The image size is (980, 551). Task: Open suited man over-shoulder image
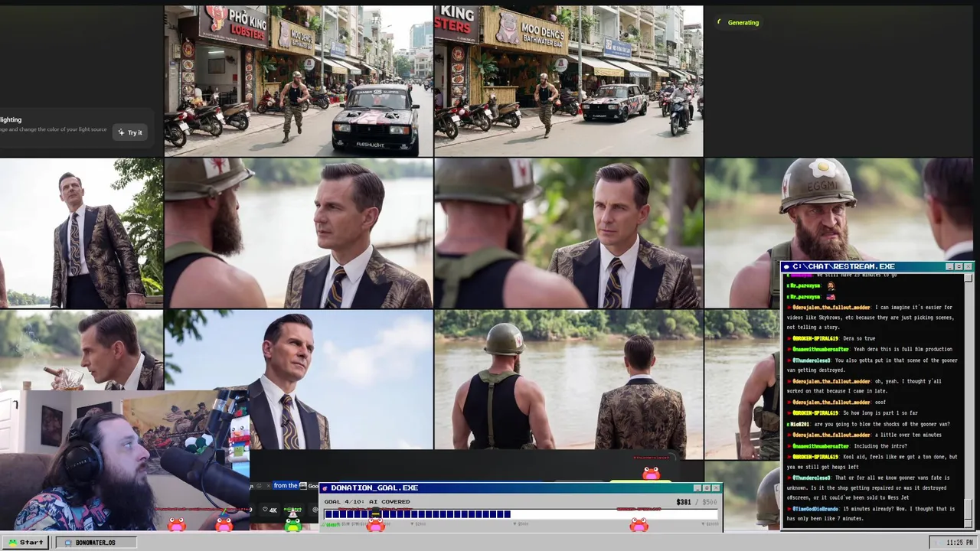tap(569, 233)
